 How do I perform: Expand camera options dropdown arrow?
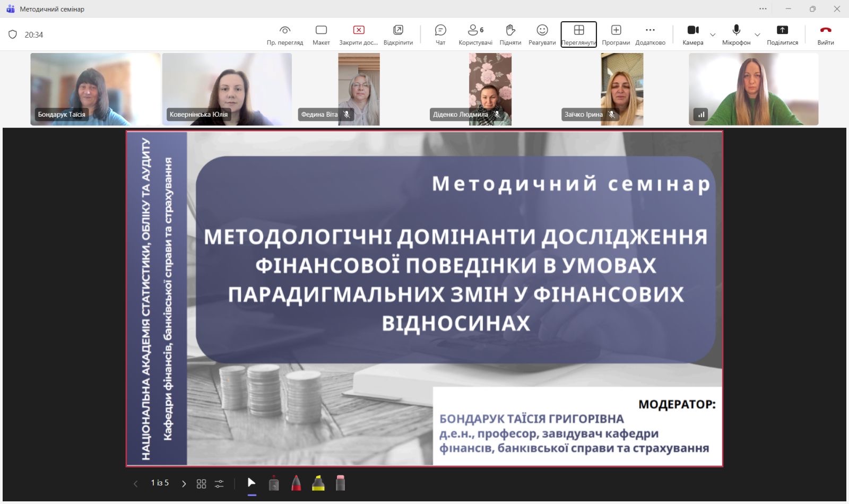click(x=713, y=35)
